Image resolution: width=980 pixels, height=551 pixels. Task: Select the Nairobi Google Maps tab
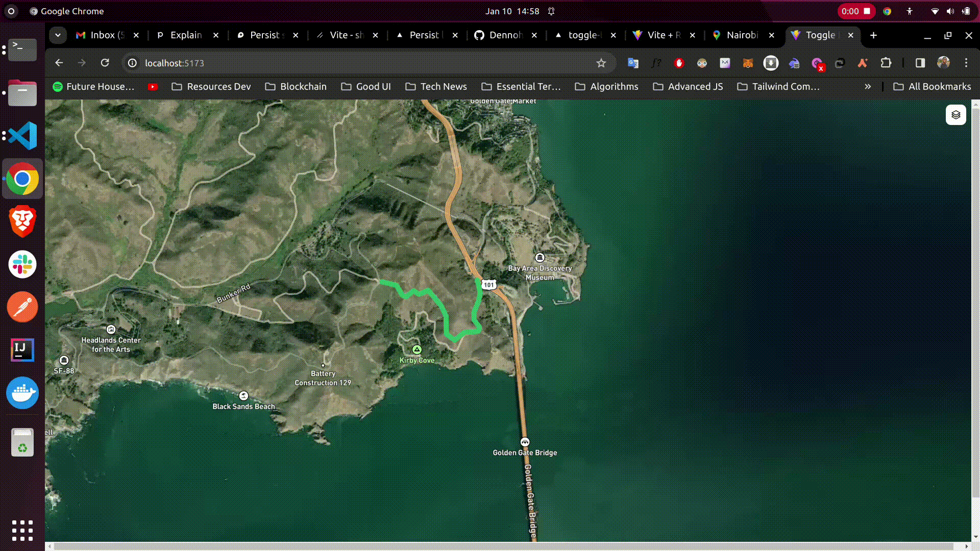(741, 35)
